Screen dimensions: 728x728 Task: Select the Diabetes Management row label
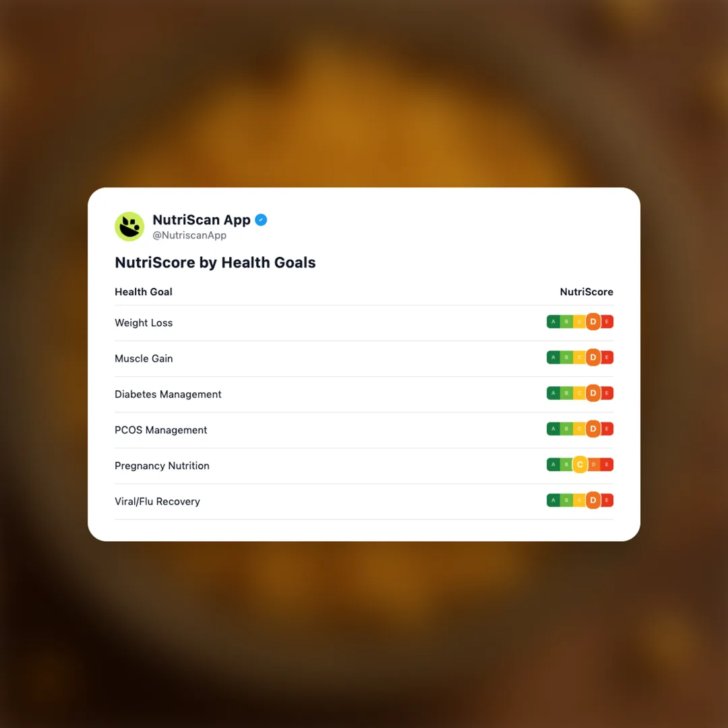coord(168,394)
